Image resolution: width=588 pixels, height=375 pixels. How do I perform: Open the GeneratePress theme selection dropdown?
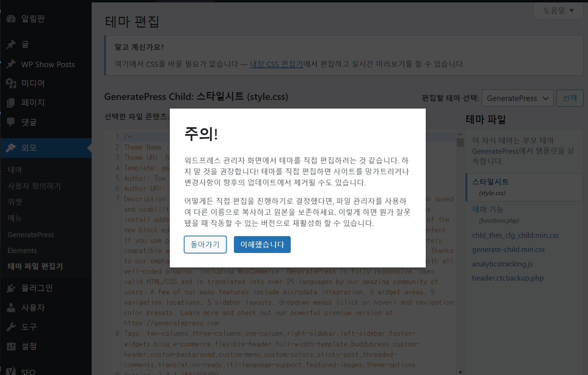click(517, 98)
